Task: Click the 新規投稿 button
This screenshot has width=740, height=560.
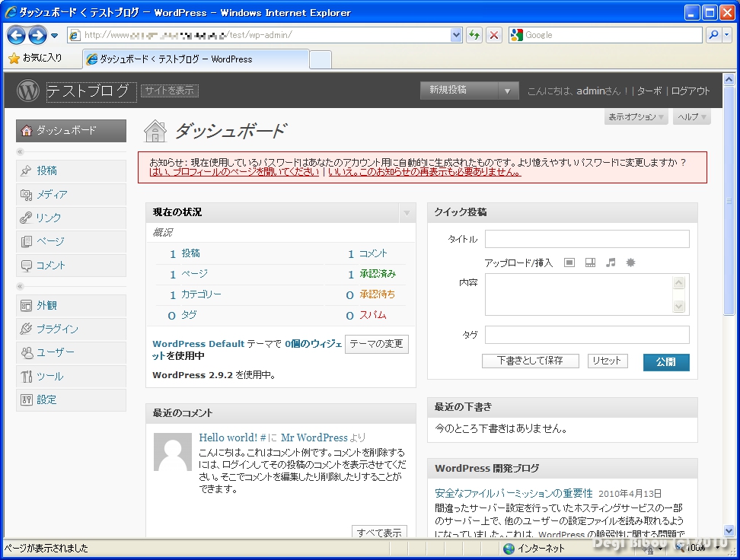Action: (x=459, y=91)
